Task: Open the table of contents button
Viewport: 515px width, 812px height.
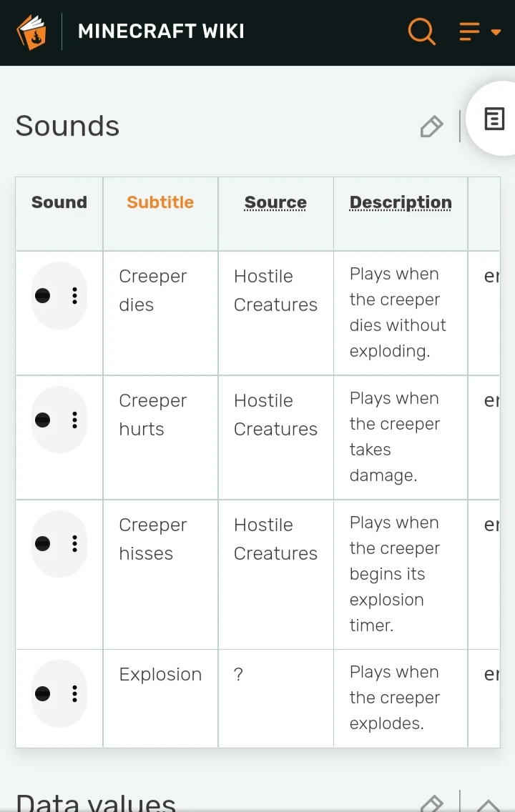Action: 494,119
